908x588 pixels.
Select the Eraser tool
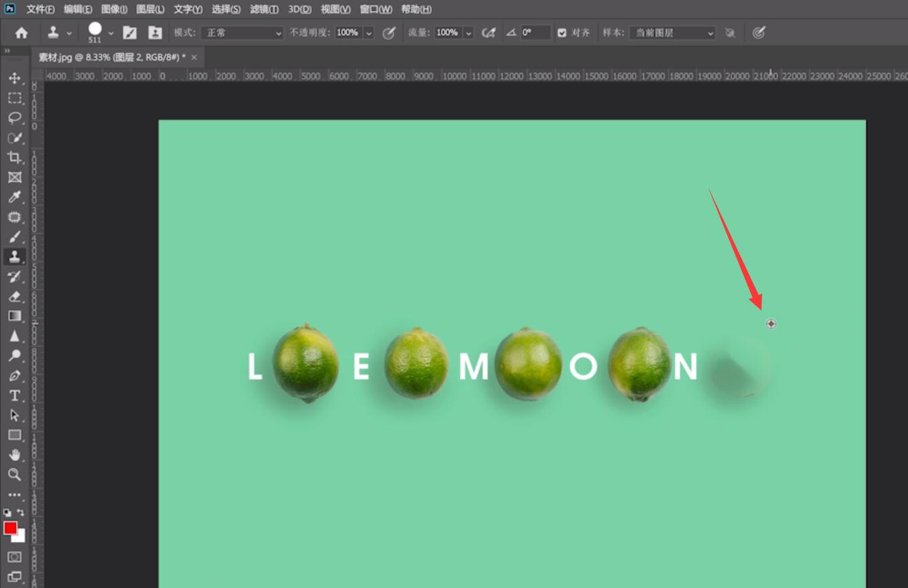click(14, 296)
